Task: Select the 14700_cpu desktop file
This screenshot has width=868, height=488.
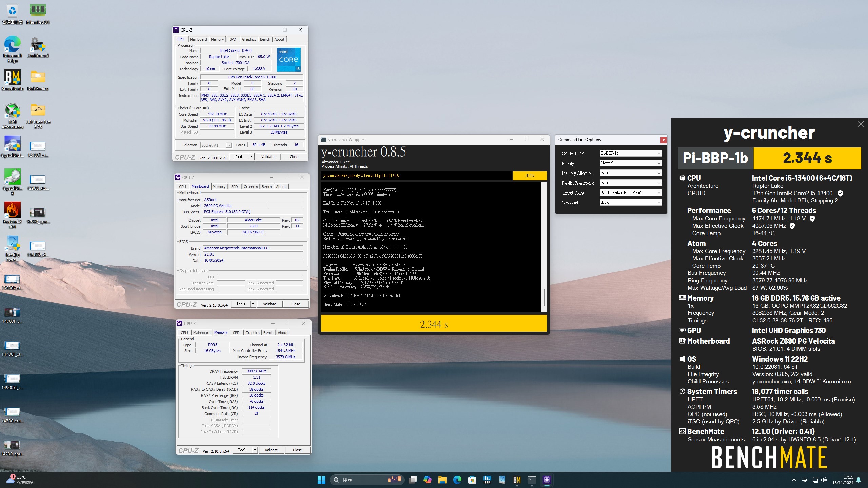Action: (13, 448)
